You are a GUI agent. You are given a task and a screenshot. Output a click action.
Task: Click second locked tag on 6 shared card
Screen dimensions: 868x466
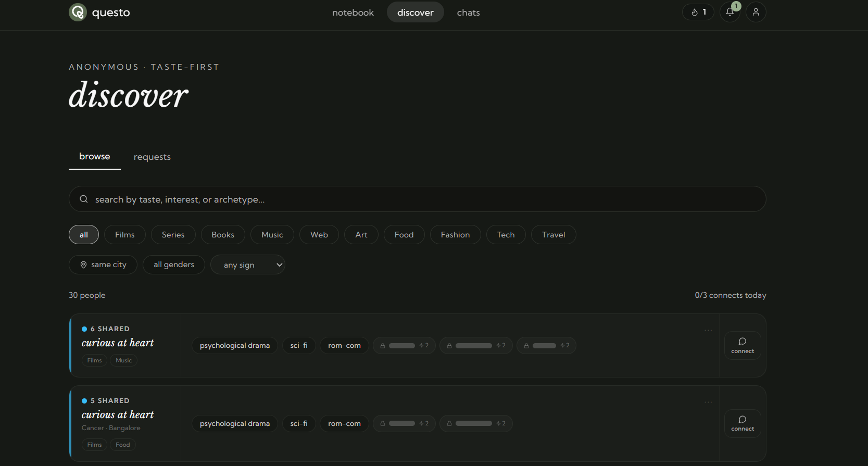(x=476, y=346)
